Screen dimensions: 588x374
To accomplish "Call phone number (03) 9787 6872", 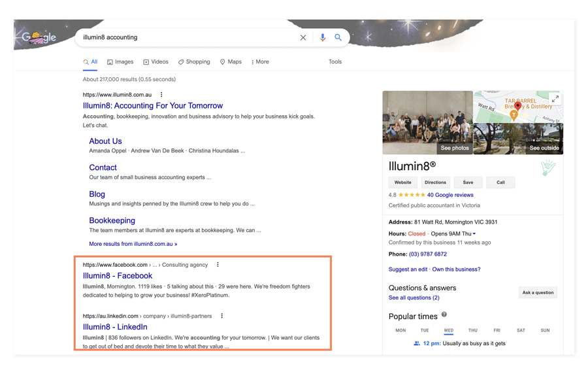I will 428,254.
